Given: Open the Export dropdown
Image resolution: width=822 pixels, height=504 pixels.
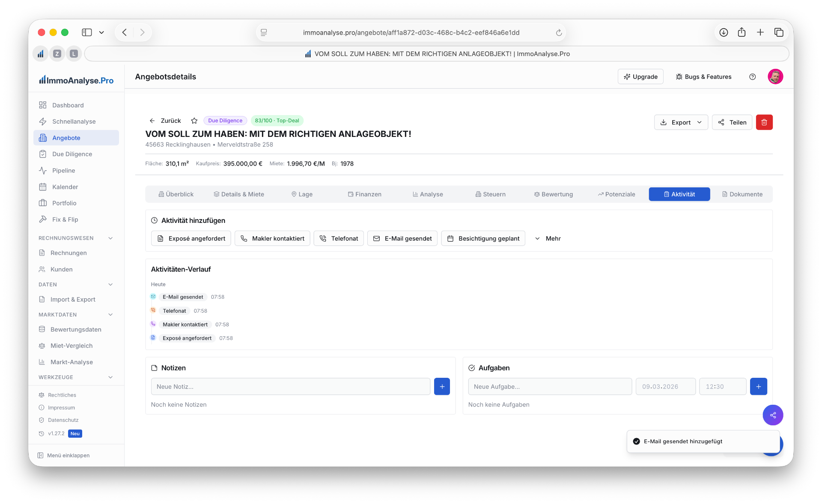Looking at the screenshot, I should pos(681,122).
